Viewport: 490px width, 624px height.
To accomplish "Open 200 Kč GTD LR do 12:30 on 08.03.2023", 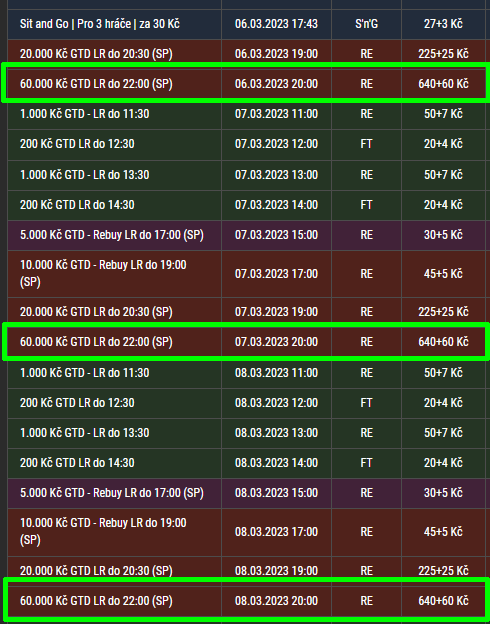I will pyautogui.click(x=247, y=403).
